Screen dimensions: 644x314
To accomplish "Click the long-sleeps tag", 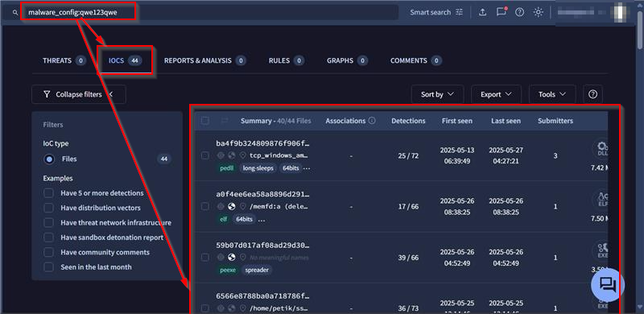I will [x=258, y=168].
